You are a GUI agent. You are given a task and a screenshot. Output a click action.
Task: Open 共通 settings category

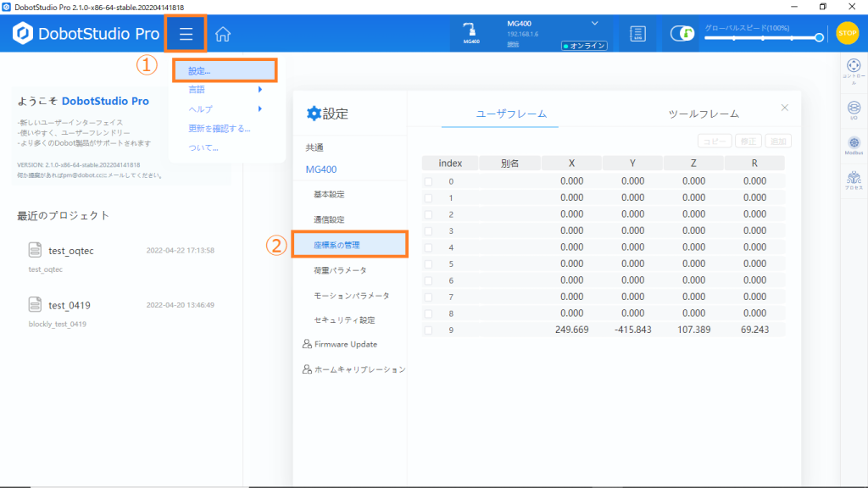[x=314, y=147]
